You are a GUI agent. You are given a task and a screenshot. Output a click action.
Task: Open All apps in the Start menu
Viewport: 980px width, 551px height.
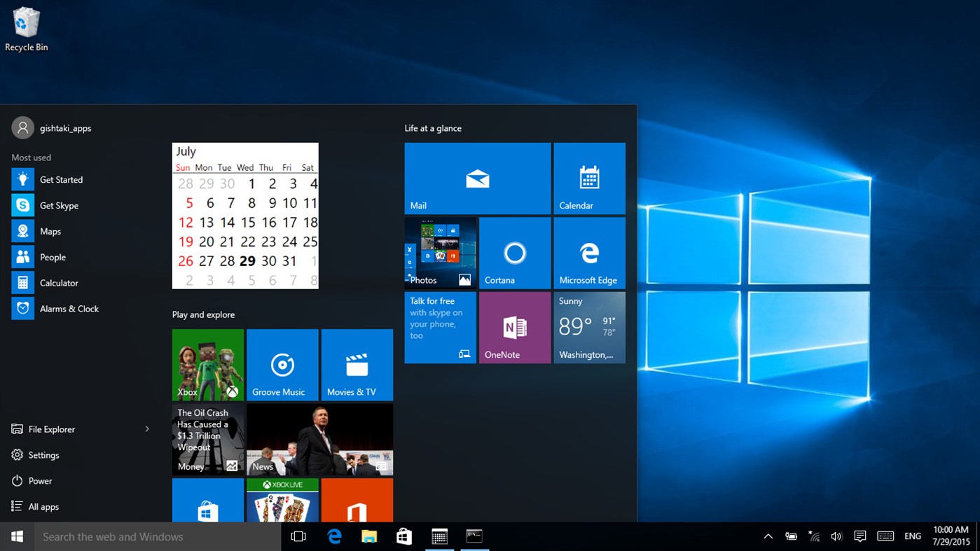click(43, 506)
